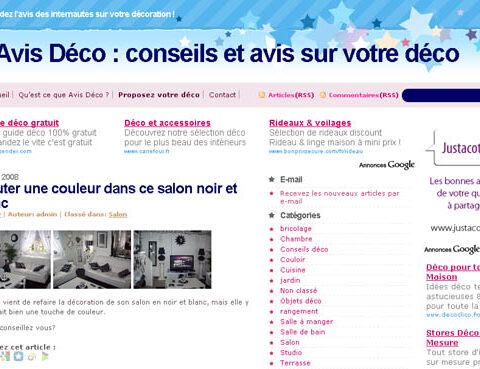Open the Salon tag under article title
This screenshot has height=369, width=480.
(118, 214)
